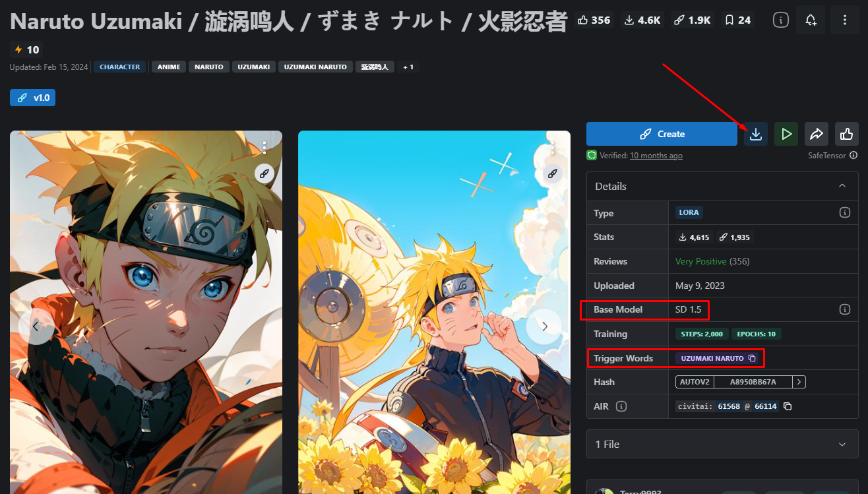868x494 pixels.
Task: Go to next image in carousel
Action: tap(544, 326)
